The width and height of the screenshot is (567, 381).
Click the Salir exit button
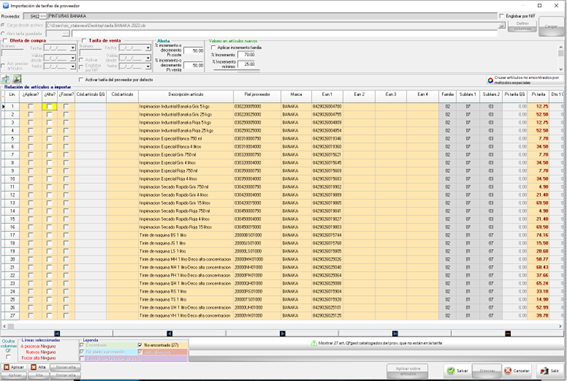coord(549,371)
